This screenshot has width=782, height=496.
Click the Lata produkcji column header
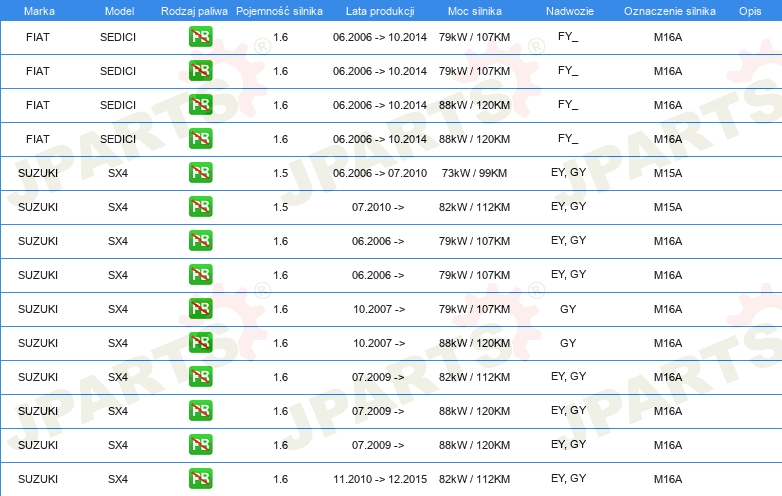pos(380,11)
